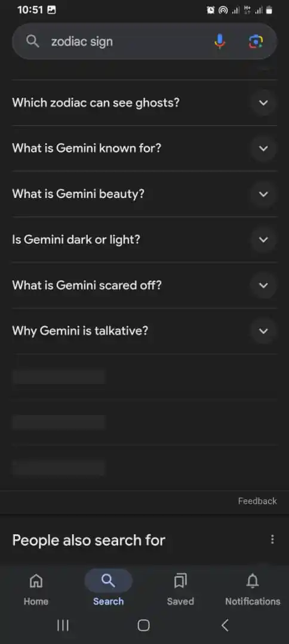Screen dimensions: 289x644
Task: Expand "What is Gemini beauty?" chevron
Action: pyautogui.click(x=263, y=194)
